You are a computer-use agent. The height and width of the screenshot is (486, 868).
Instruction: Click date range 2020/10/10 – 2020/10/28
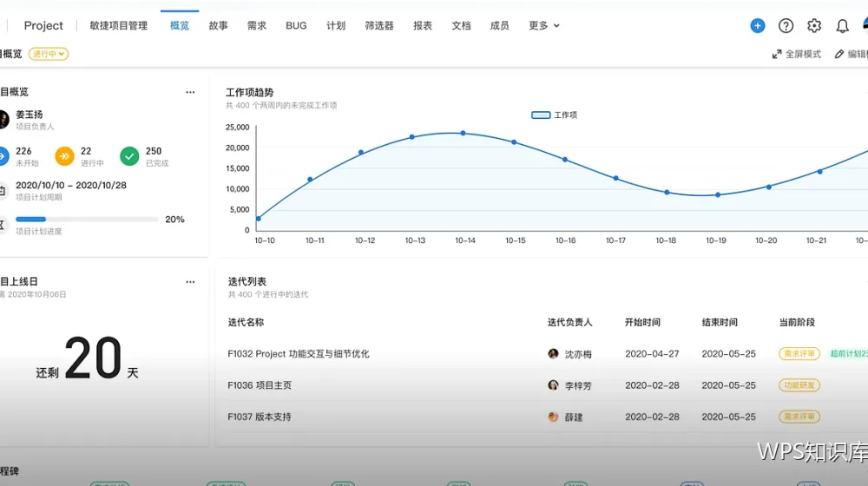coord(71,186)
